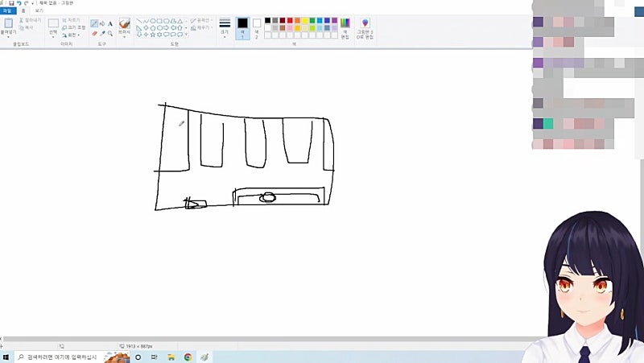Choose the Diamond shape

[146, 27]
